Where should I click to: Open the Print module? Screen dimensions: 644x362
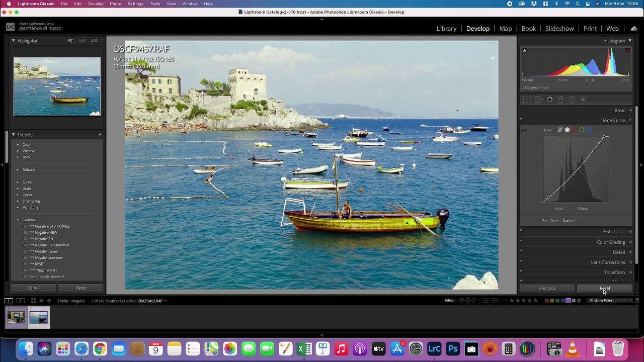point(590,29)
